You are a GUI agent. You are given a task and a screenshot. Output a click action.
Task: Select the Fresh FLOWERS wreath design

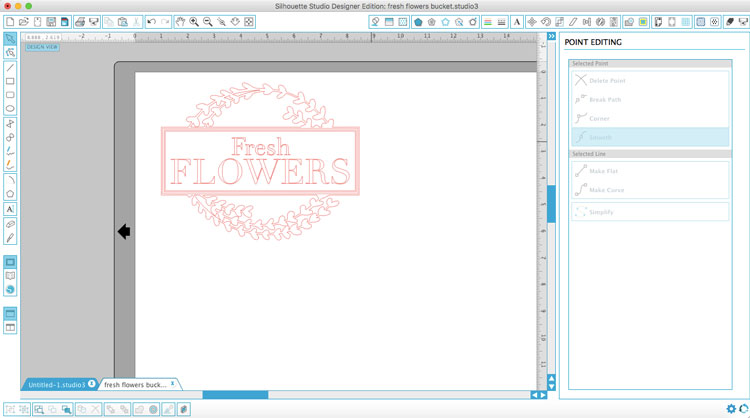(x=260, y=161)
